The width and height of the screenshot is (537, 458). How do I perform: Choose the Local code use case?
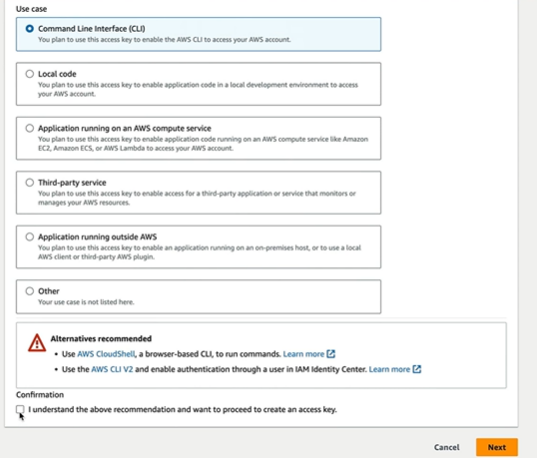point(29,74)
